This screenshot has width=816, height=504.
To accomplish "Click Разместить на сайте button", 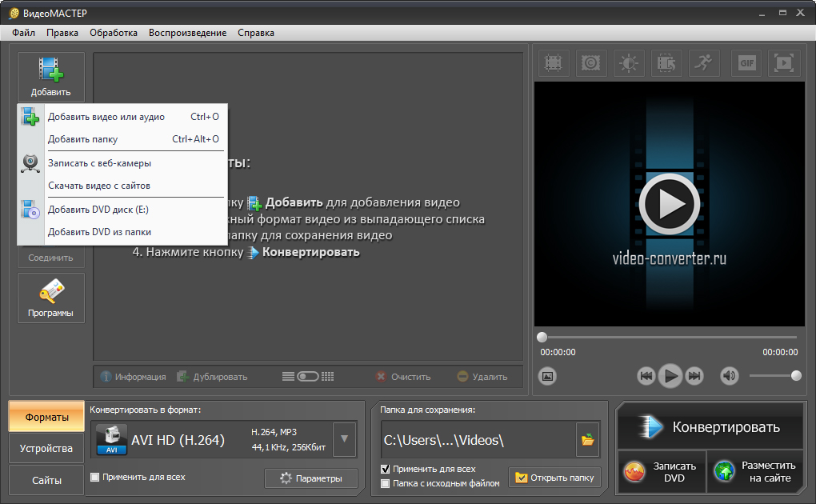I will (756, 472).
